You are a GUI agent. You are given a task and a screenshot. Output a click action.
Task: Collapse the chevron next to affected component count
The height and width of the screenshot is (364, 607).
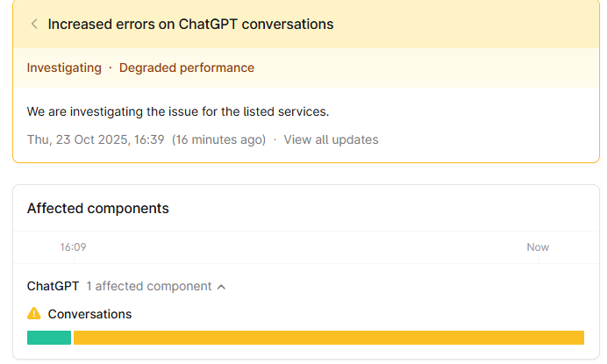(x=221, y=286)
